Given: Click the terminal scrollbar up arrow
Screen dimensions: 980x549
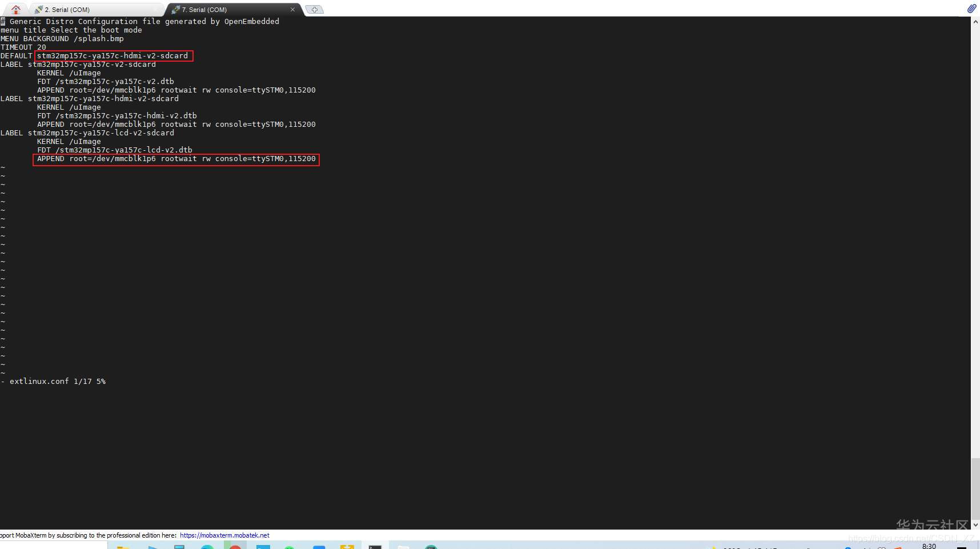Looking at the screenshot, I should point(975,22).
